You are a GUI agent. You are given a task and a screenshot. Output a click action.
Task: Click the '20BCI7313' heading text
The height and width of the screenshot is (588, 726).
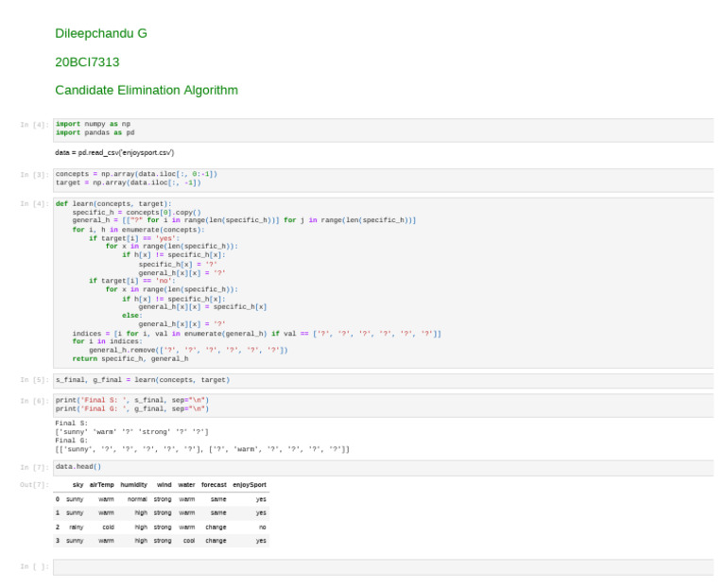click(87, 62)
